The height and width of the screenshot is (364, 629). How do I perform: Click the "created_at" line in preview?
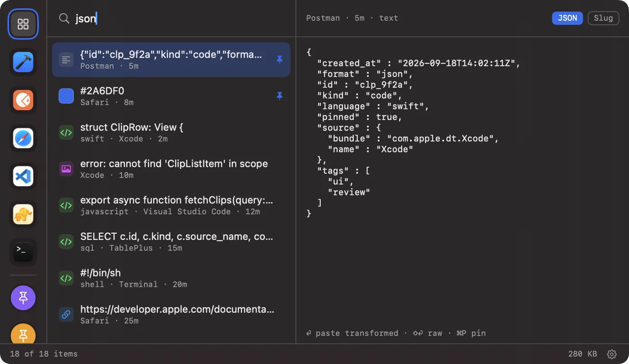click(x=418, y=63)
